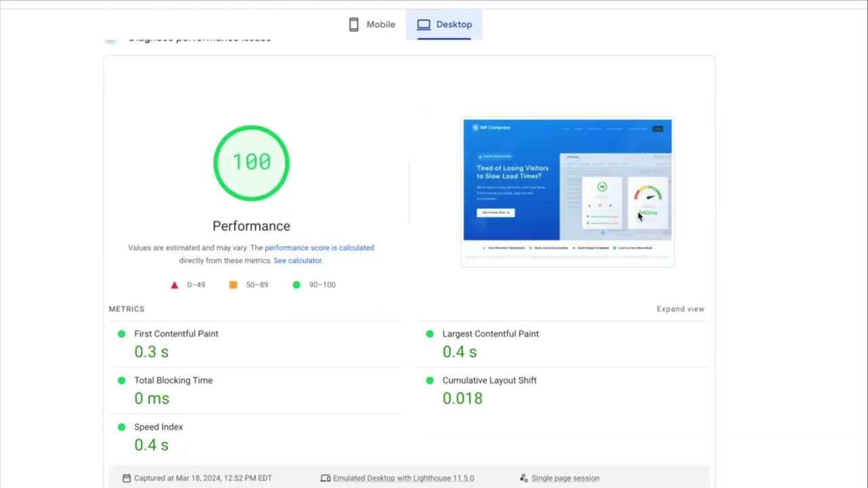Click the green dot beside Cumulative Layout Shift
The height and width of the screenshot is (488, 868).
point(429,380)
